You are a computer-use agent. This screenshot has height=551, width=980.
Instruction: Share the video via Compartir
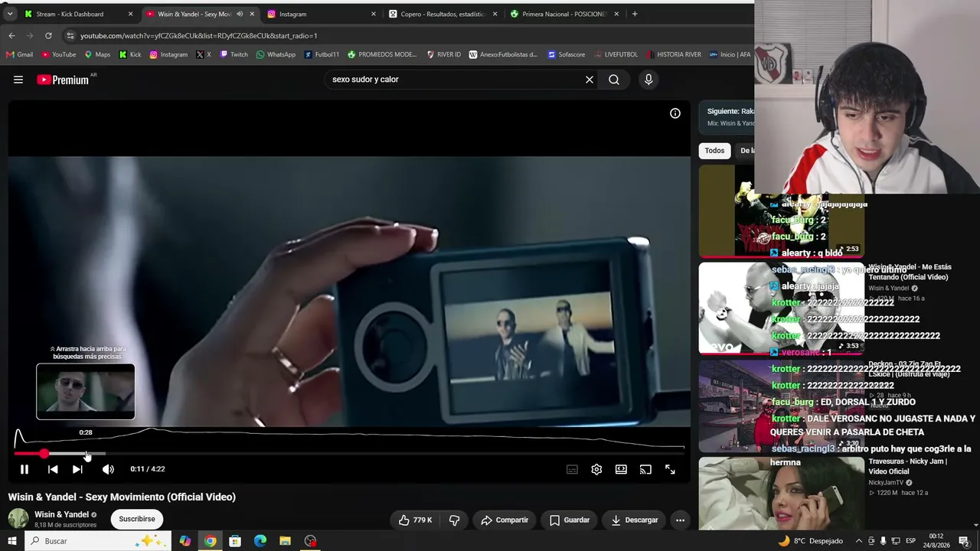(505, 520)
